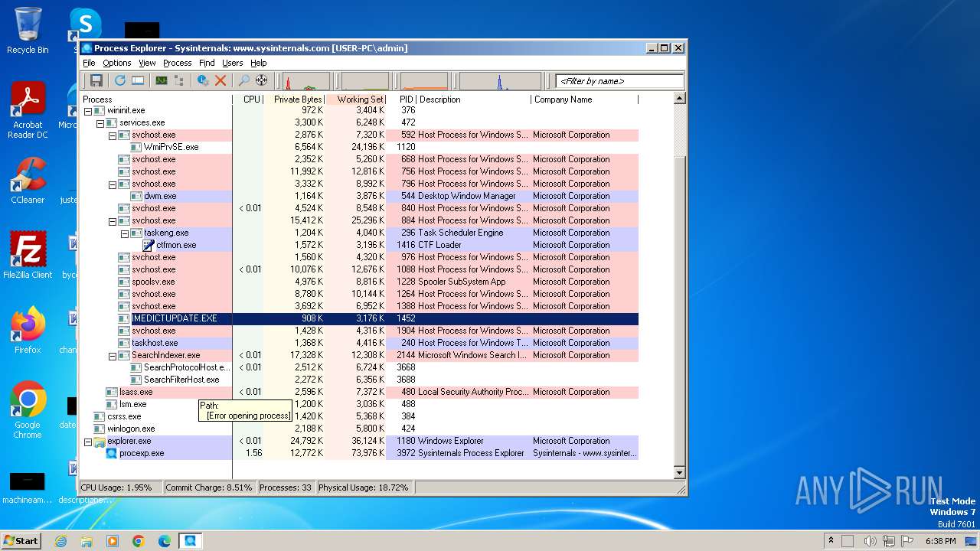Open the View menu
980x551 pixels.
tap(147, 63)
